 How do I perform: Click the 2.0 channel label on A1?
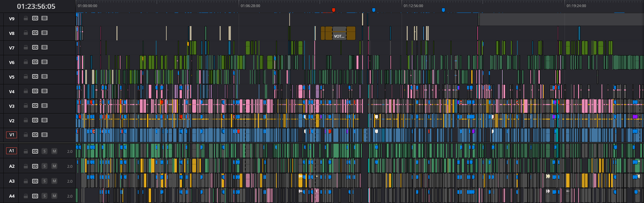coord(70,152)
